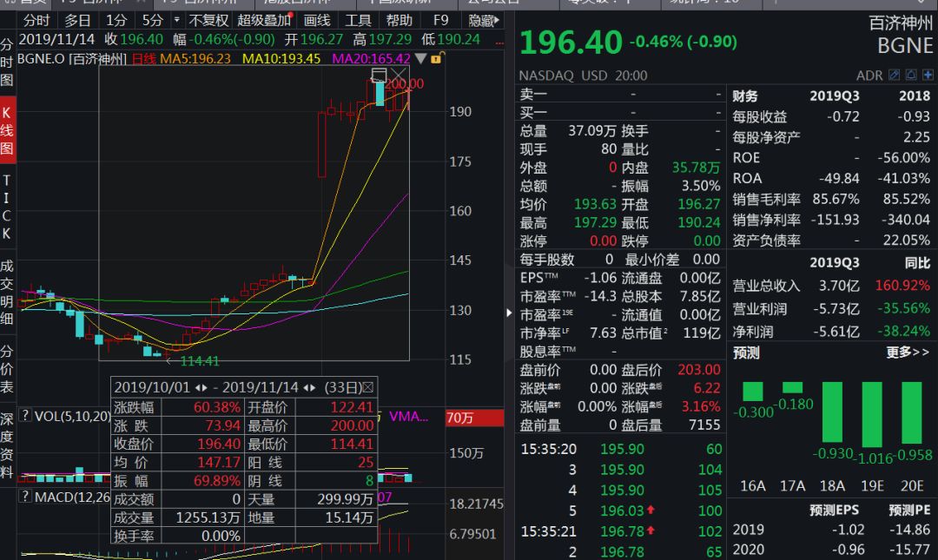938x560 pixels.
Task: Open 超级叠加 overlay option
Action: click(264, 20)
